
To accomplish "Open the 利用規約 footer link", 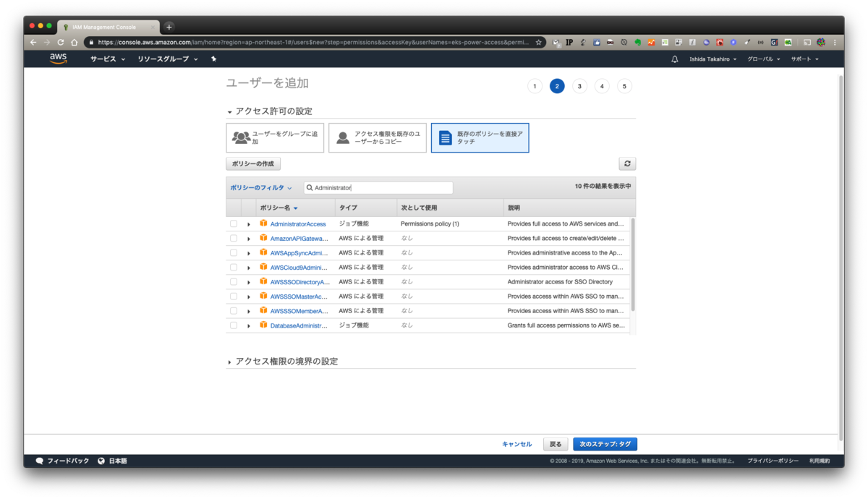I will [x=820, y=461].
